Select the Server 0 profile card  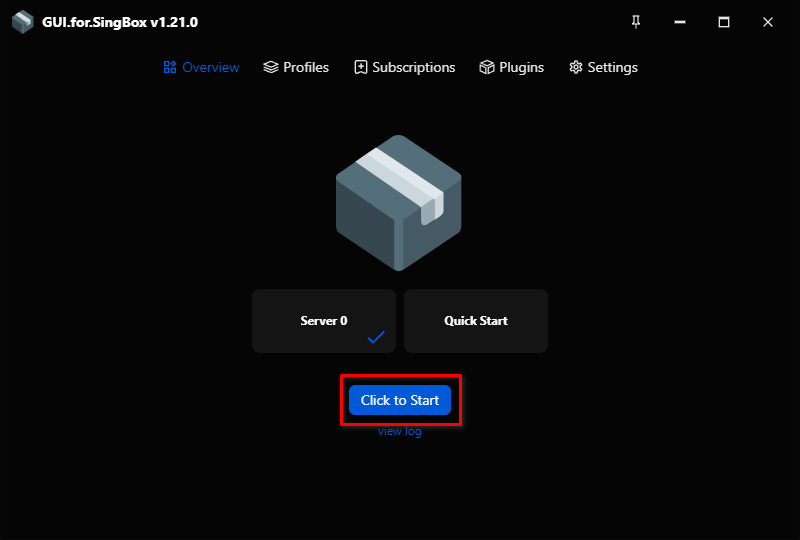click(x=324, y=321)
